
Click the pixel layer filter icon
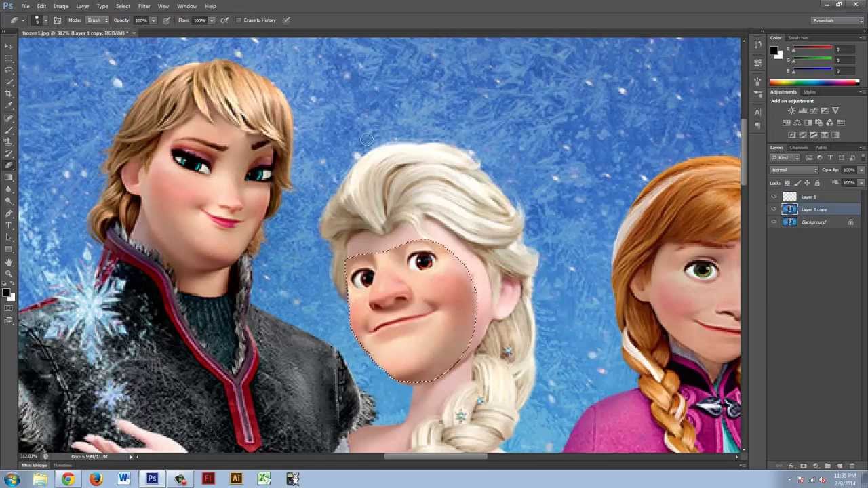[809, 157]
